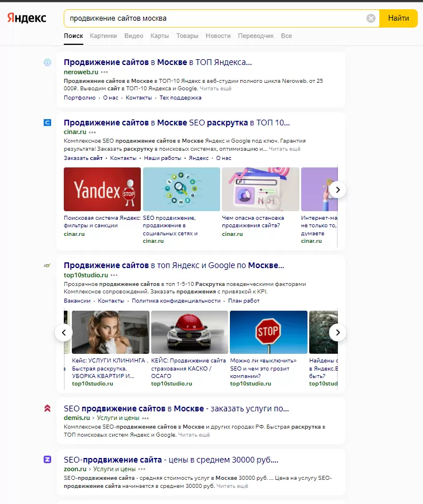Click the zoon.ru purple favicon icon
The height and width of the screenshot is (504, 423).
pos(48,460)
